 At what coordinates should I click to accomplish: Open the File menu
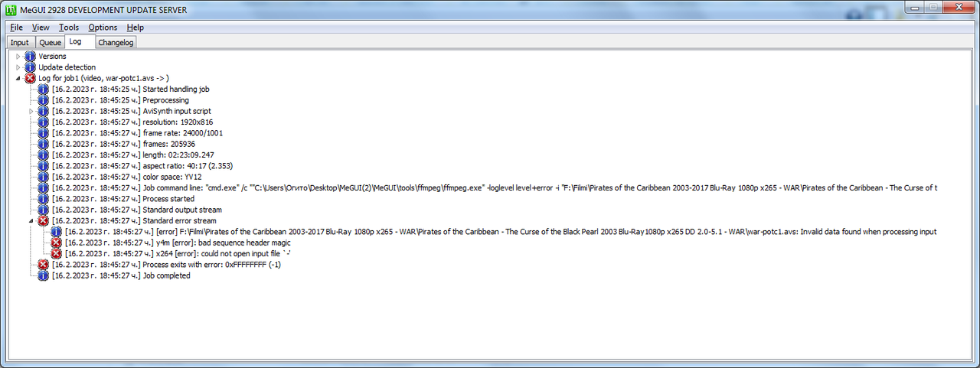tap(16, 28)
